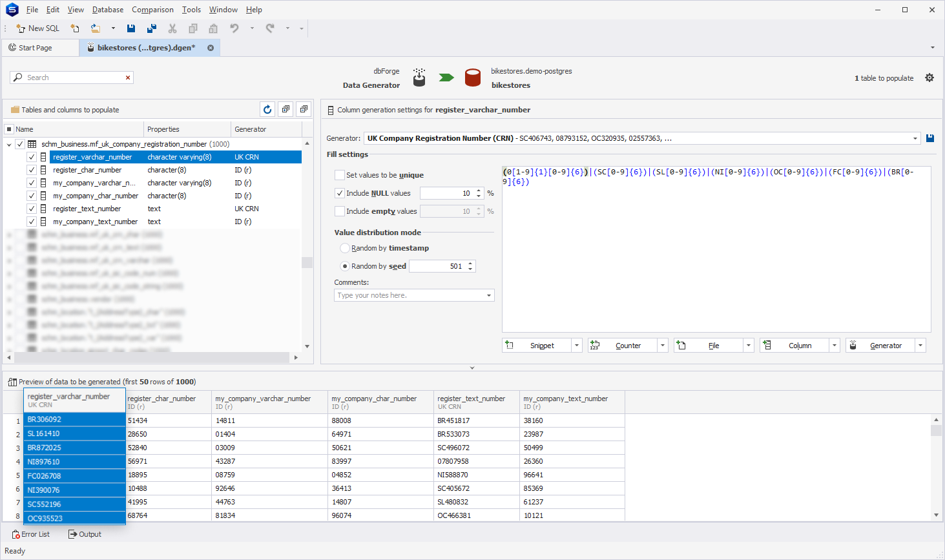
Task: Open the Column button dropdown arrow
Action: (x=835, y=346)
